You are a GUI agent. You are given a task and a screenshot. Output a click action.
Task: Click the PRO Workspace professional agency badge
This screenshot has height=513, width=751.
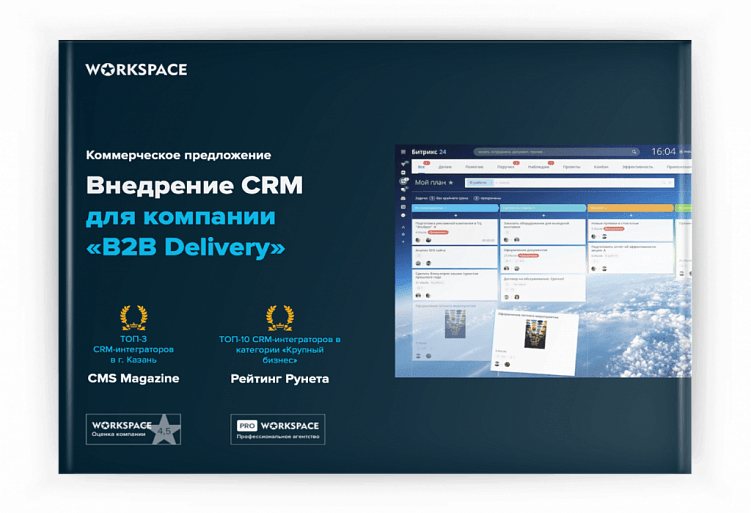pyautogui.click(x=277, y=429)
